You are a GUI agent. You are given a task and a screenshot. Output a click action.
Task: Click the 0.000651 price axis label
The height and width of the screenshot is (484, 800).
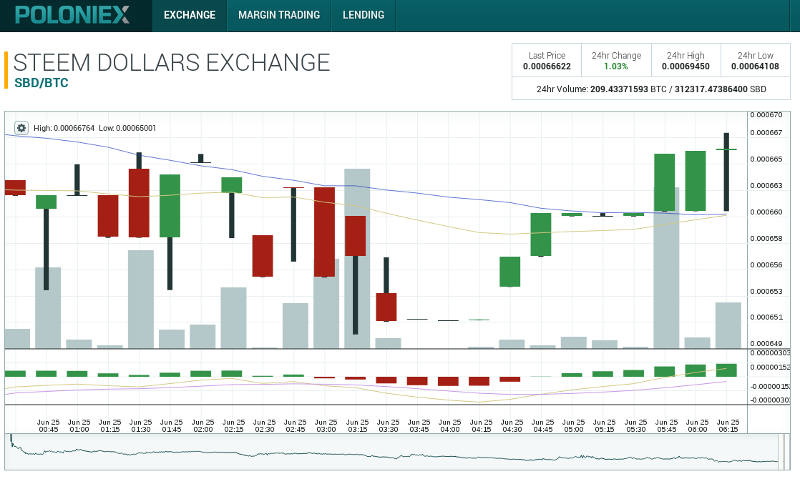pos(766,317)
